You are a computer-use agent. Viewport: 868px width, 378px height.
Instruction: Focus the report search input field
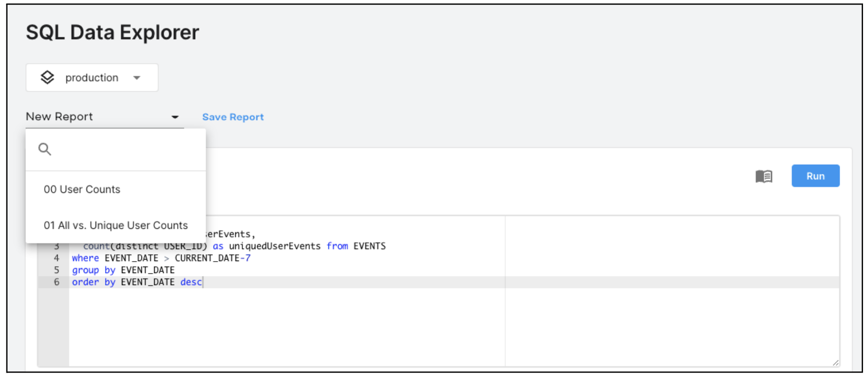tap(124, 149)
